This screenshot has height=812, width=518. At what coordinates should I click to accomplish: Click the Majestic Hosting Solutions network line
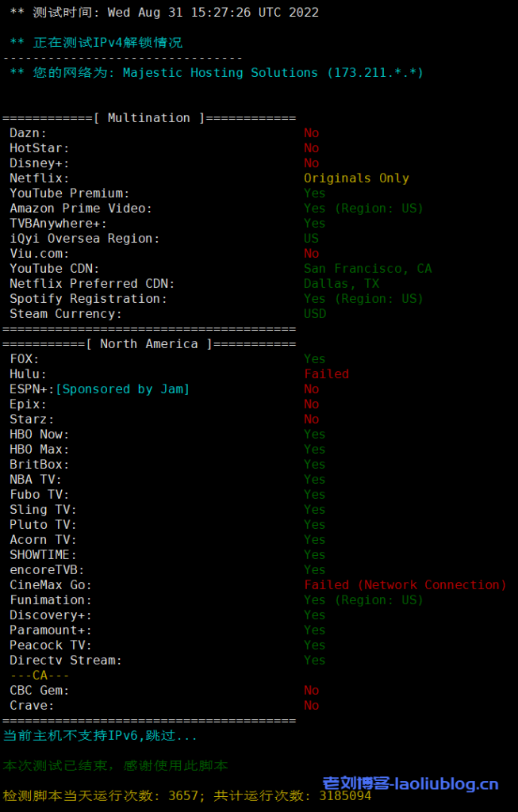point(217,73)
